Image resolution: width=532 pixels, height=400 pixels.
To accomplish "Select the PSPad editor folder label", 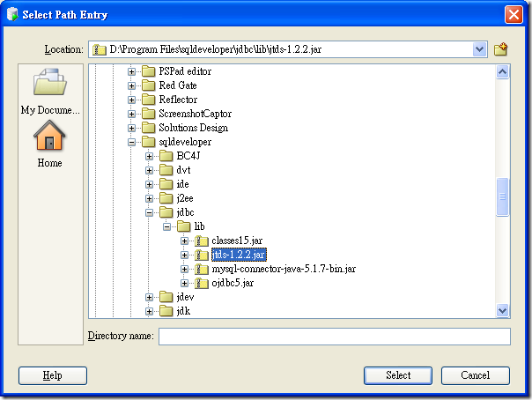I will [x=185, y=71].
